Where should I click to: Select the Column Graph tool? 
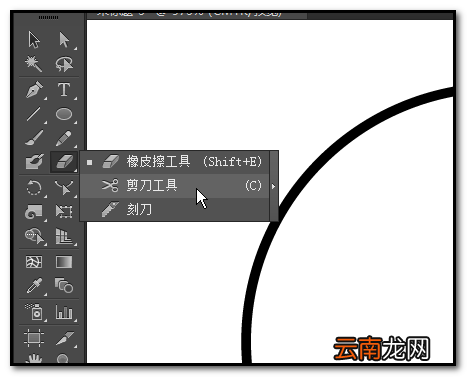point(64,312)
